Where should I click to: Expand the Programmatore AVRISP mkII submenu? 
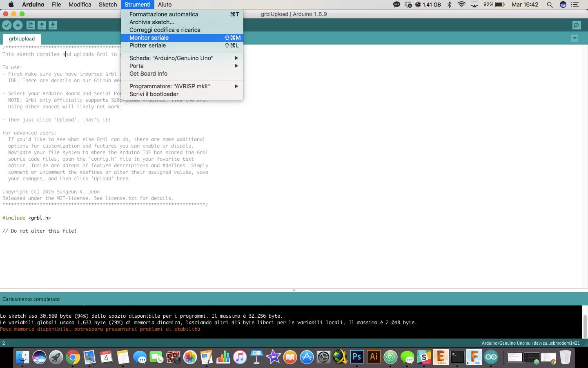[182, 86]
